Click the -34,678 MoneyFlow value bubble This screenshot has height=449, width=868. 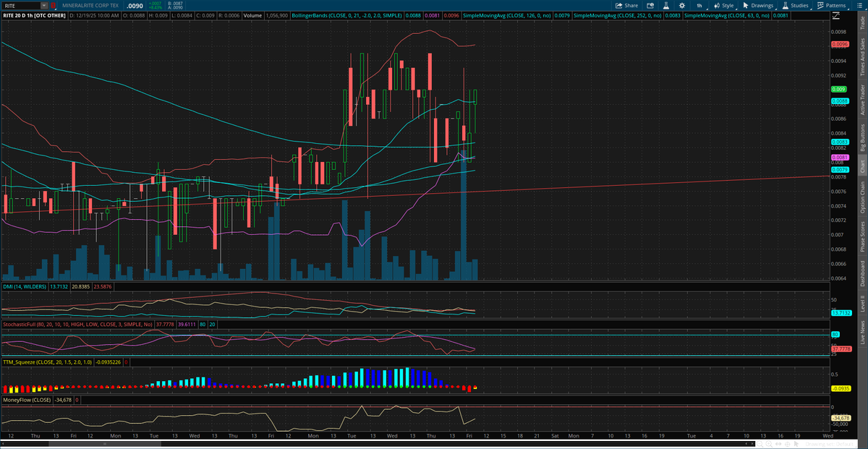pos(841,417)
